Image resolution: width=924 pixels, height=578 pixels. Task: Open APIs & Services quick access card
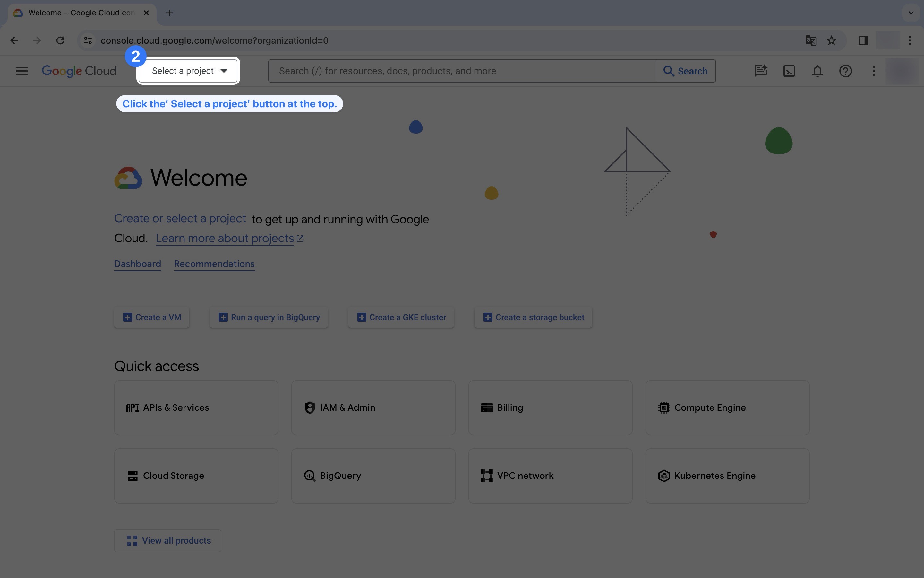(x=196, y=408)
